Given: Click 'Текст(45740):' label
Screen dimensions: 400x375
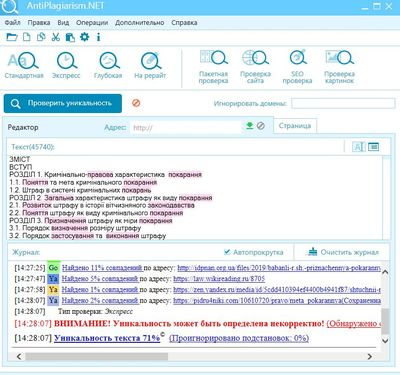Looking at the screenshot, I should pyautogui.click(x=33, y=147).
